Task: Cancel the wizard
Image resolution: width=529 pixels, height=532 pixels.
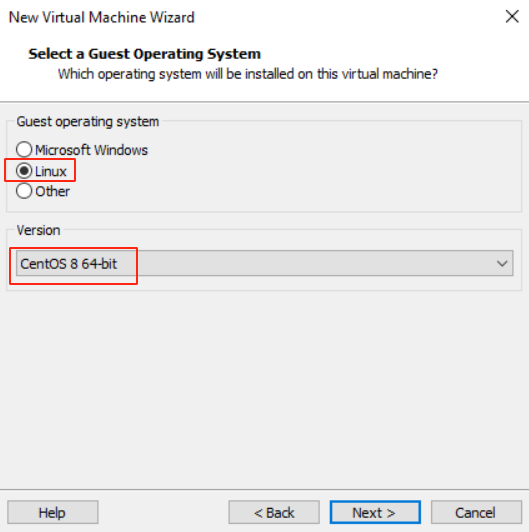Action: coord(476,512)
